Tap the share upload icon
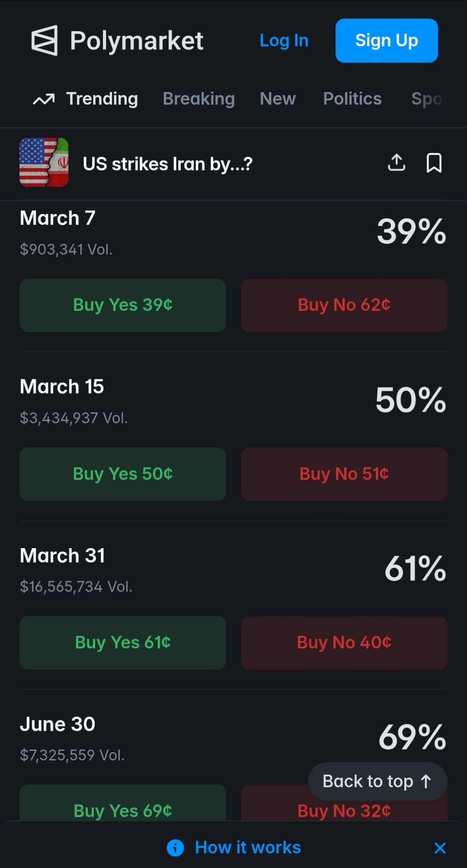This screenshot has width=467, height=868. 396,163
